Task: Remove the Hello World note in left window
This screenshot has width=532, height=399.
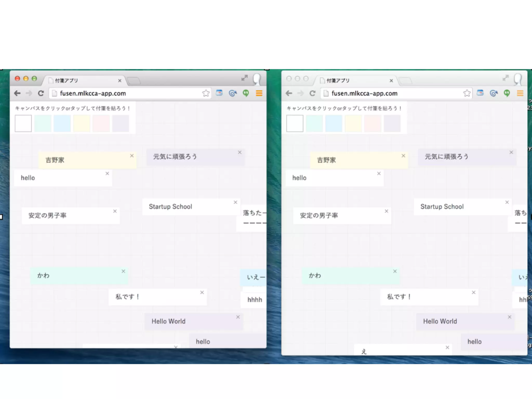Action: (238, 317)
